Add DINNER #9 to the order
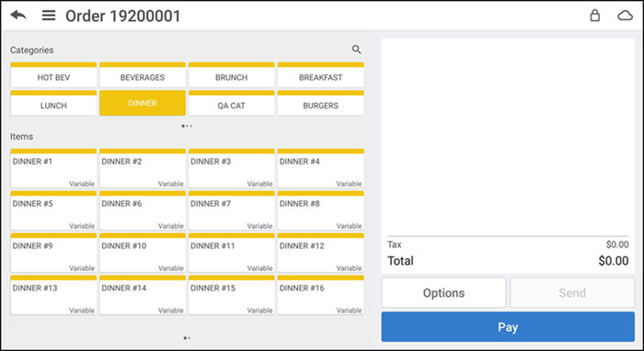 (53, 253)
